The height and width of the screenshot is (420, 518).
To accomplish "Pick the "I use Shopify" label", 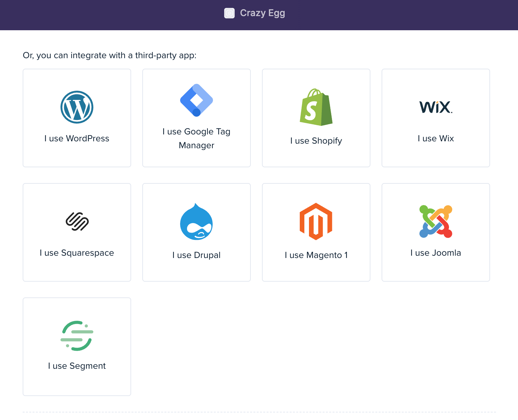I will click(316, 141).
